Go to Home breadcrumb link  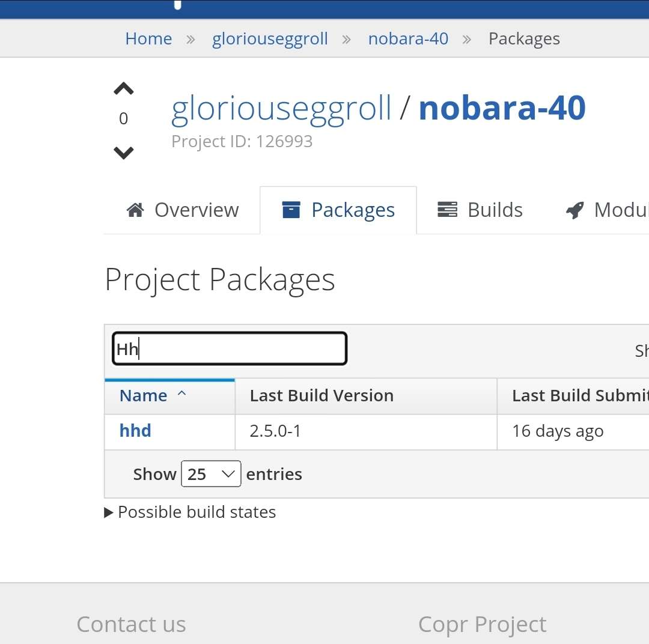point(148,39)
